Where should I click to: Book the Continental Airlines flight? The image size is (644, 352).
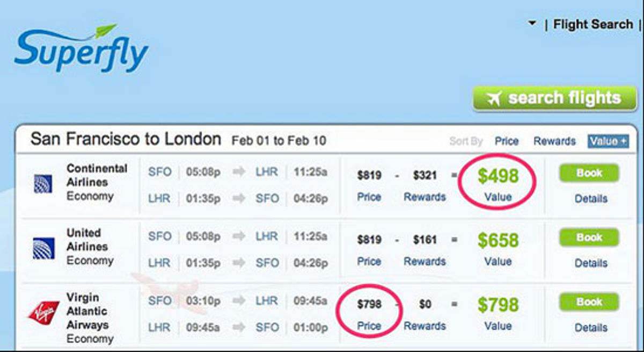tap(589, 173)
